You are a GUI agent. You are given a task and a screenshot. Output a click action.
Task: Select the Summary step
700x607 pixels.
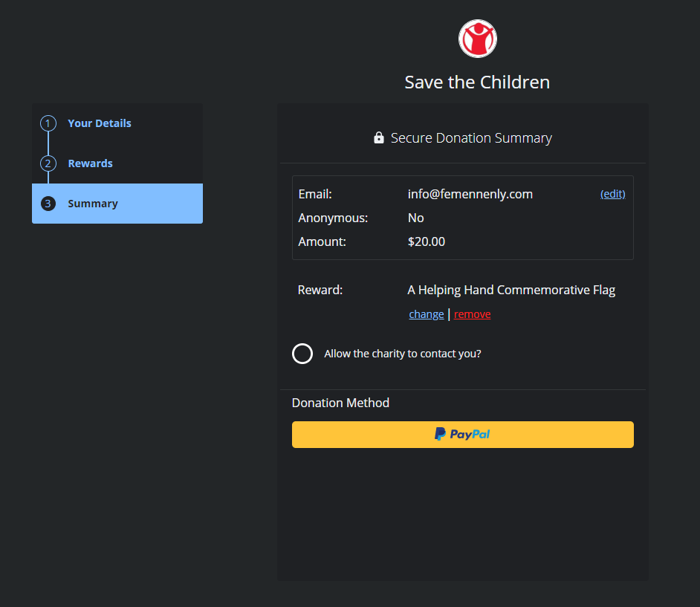[93, 204]
